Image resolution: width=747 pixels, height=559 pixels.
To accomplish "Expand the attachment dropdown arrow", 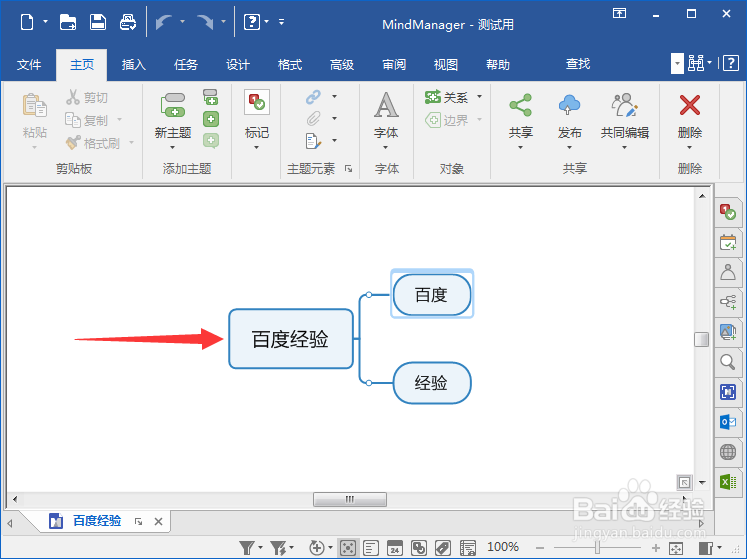I will coord(334,118).
